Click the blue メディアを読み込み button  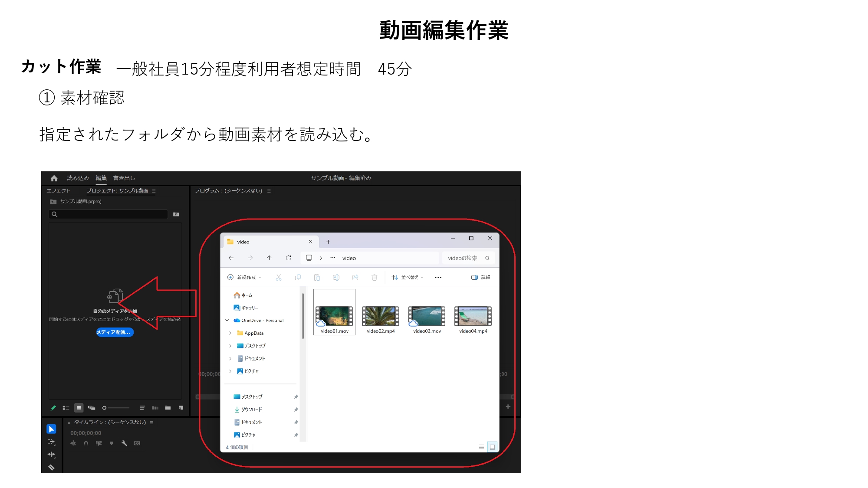tap(115, 332)
